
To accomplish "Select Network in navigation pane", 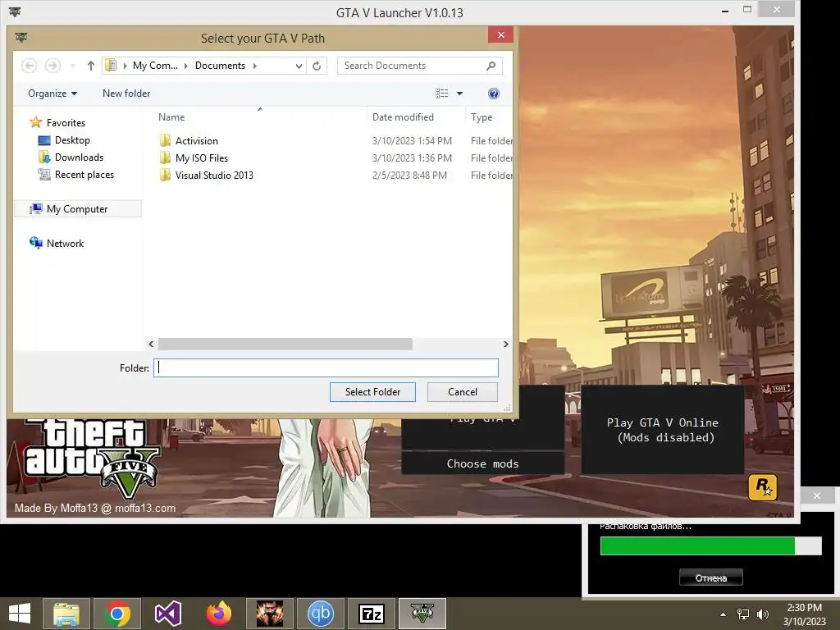I will coord(65,243).
